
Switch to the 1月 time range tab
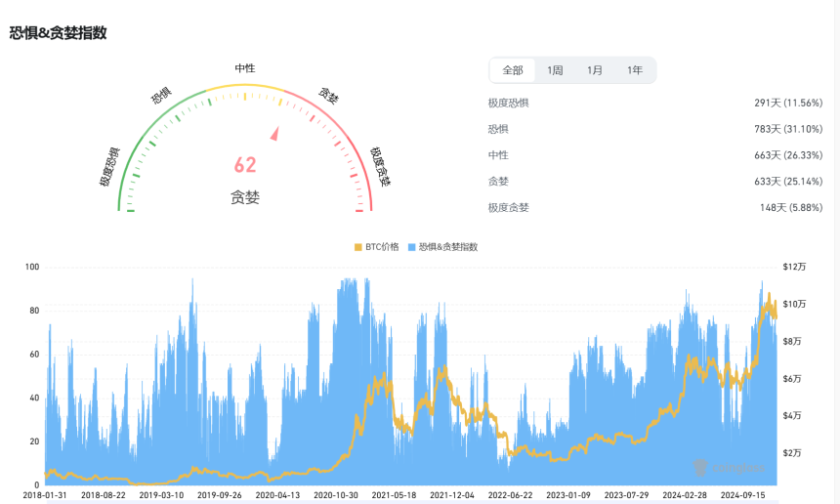coord(594,70)
